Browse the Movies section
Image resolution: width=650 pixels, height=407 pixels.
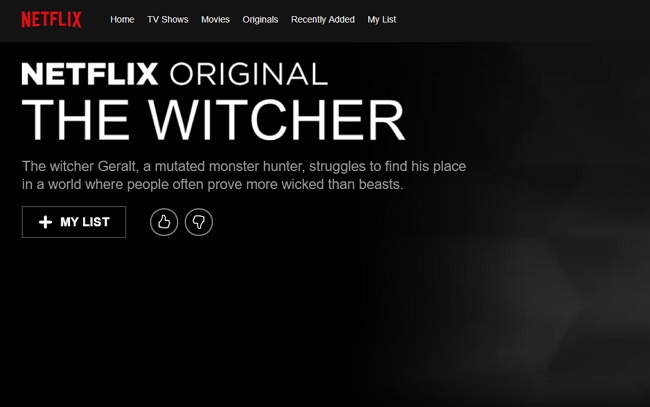(x=216, y=19)
